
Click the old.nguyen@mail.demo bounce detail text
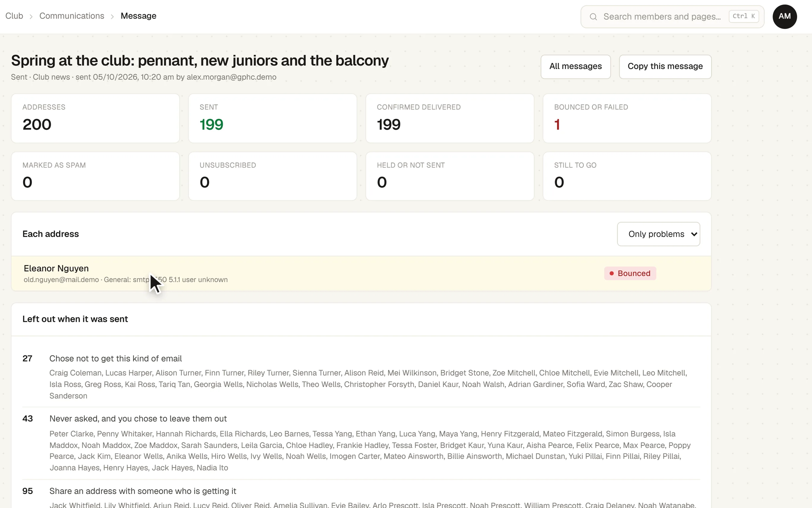tap(125, 279)
